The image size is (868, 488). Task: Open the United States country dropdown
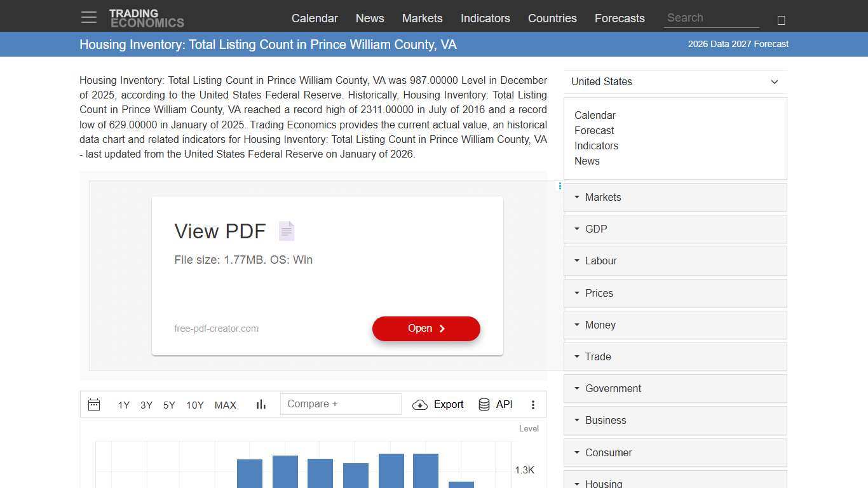point(675,81)
